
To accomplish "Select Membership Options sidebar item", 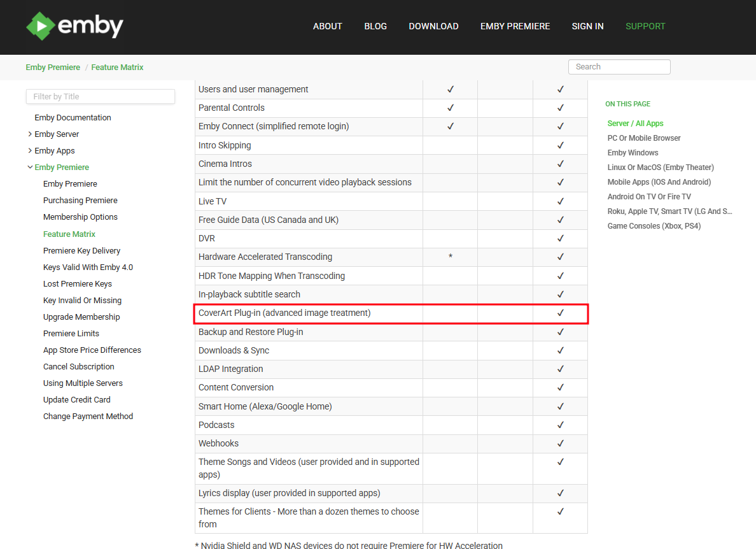I will (80, 217).
